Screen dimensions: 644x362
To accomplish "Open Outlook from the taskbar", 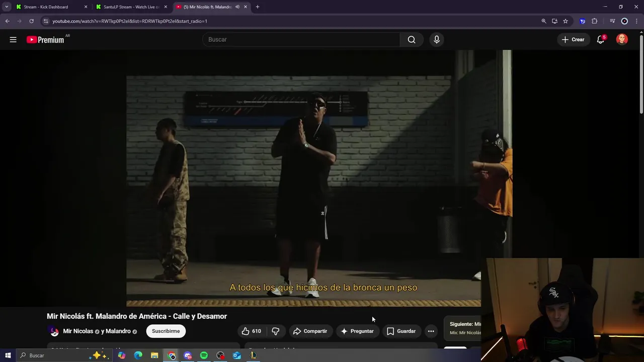I will [x=237, y=355].
